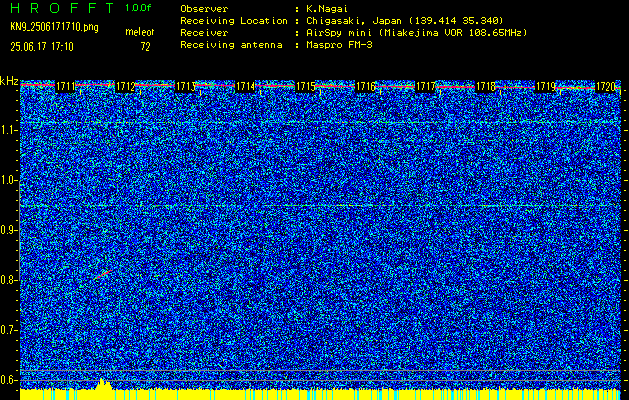The image size is (629, 400).
Task: Click the 1711 time marker
Action: [65, 86]
